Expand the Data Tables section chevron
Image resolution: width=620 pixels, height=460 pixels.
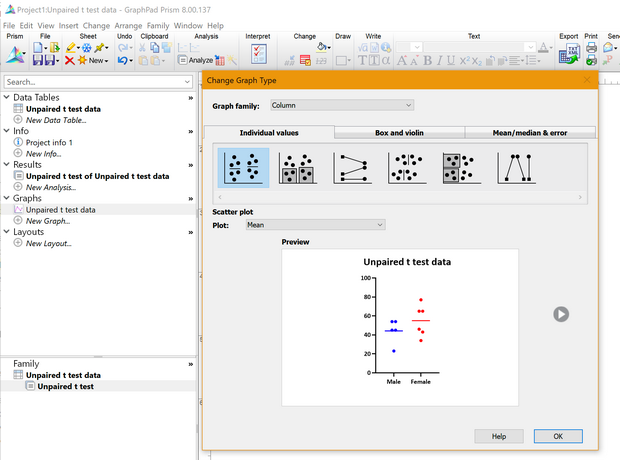190,98
